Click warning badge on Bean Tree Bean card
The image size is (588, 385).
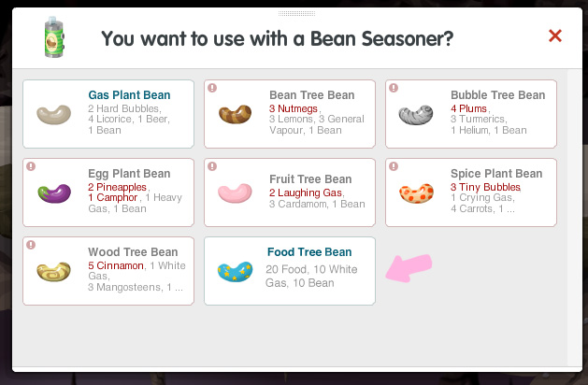click(212, 88)
